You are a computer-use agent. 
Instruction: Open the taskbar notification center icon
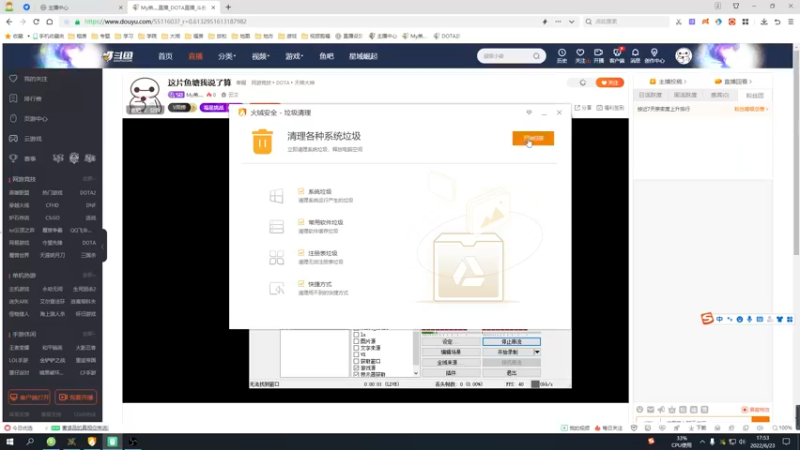coord(786,442)
